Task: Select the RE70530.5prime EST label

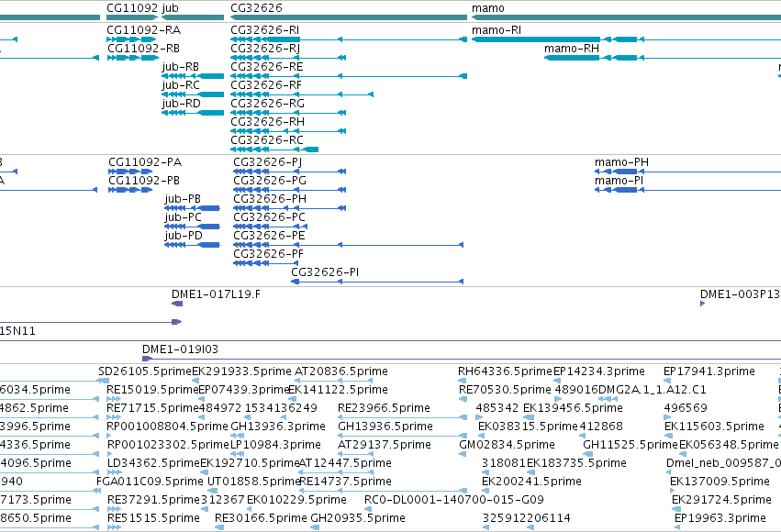Action: pos(505,390)
